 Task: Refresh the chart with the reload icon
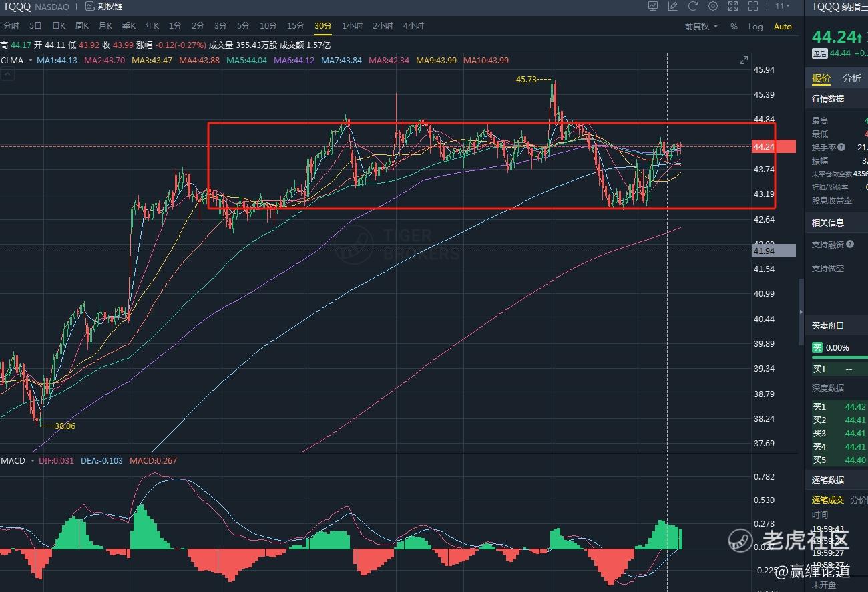(693, 7)
